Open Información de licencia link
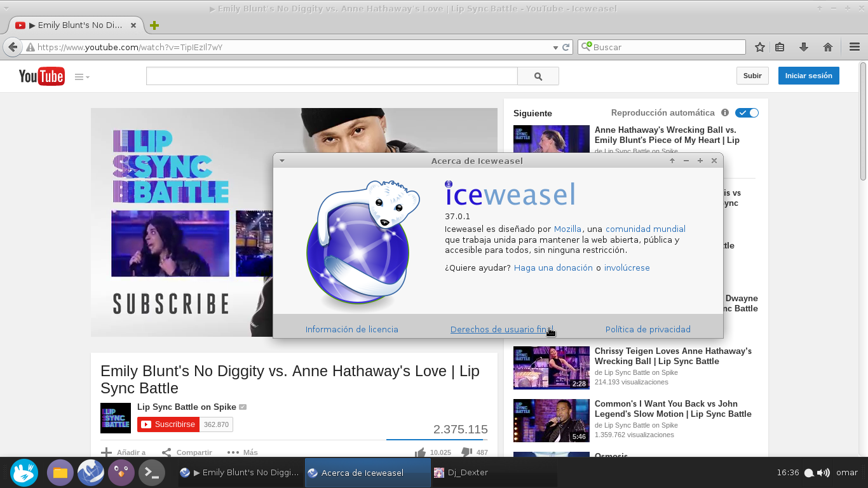The height and width of the screenshot is (488, 868). 351,329
